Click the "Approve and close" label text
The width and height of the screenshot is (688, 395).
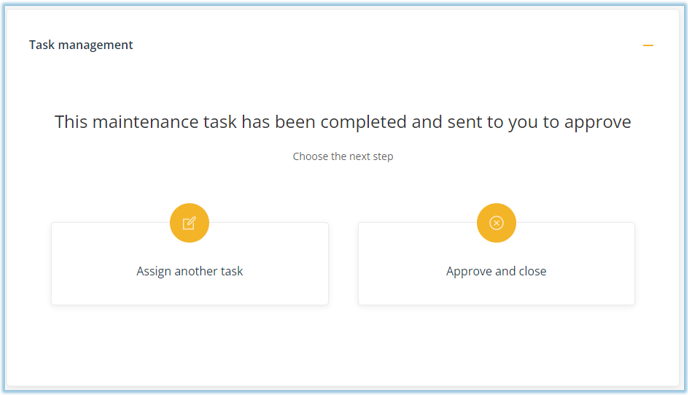pos(496,271)
